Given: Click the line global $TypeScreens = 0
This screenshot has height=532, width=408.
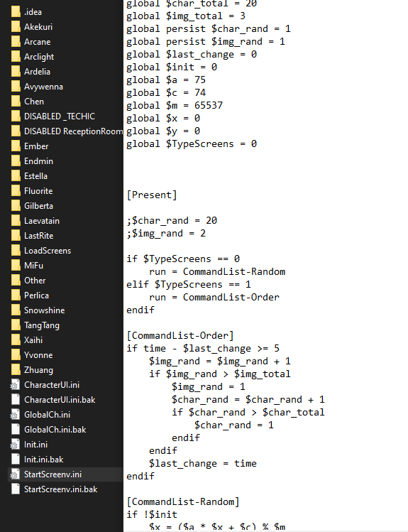Looking at the screenshot, I should 192,144.
